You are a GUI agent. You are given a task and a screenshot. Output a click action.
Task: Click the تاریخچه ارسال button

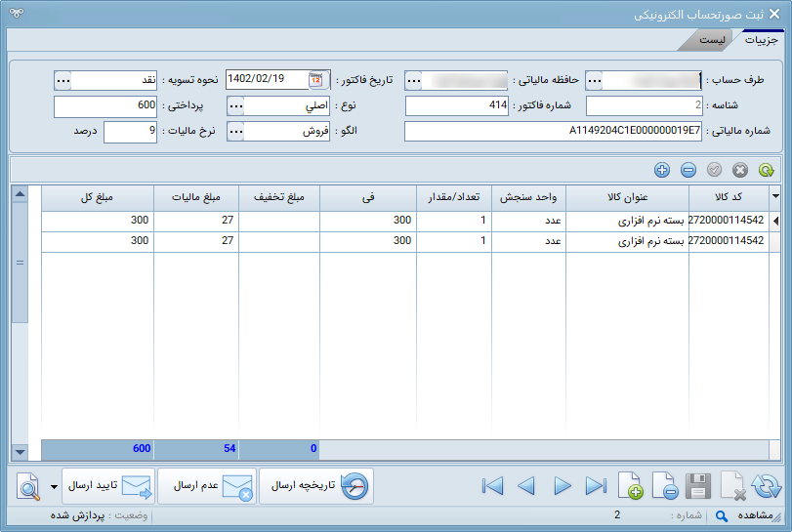point(316,486)
